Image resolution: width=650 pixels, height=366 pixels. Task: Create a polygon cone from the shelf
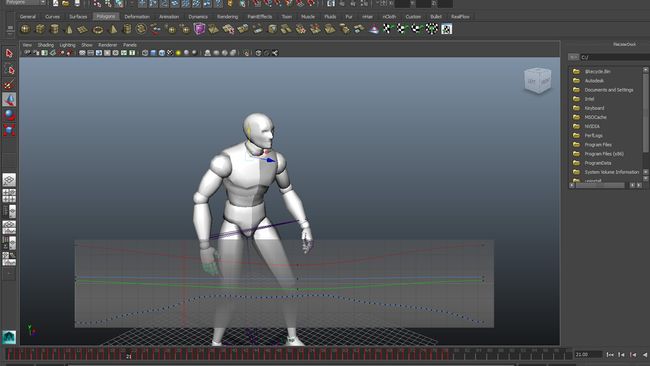tap(69, 29)
